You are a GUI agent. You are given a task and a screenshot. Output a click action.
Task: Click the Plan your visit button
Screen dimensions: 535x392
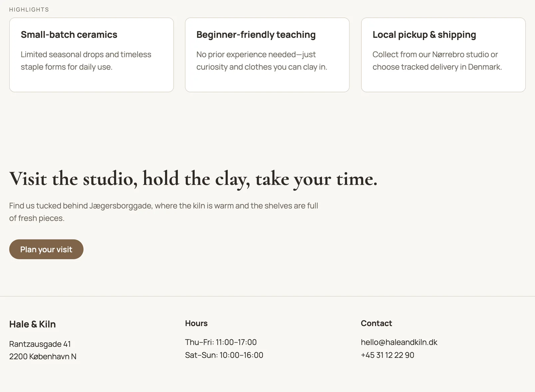46,249
